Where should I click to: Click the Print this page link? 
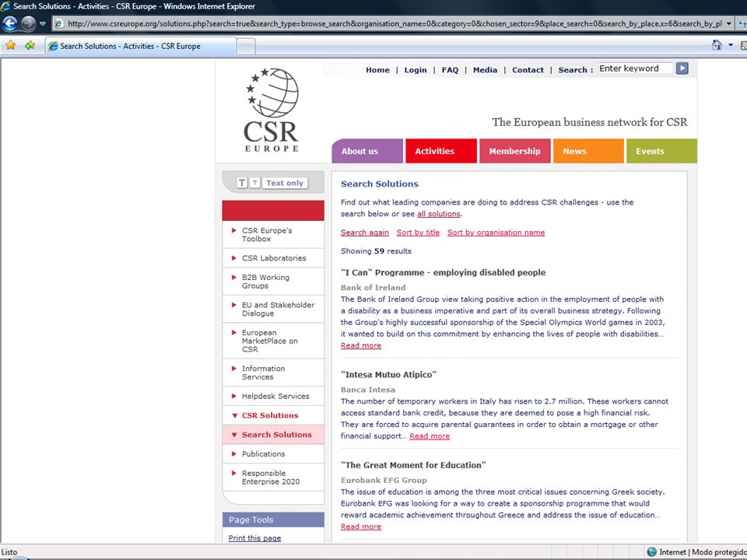pyautogui.click(x=255, y=538)
